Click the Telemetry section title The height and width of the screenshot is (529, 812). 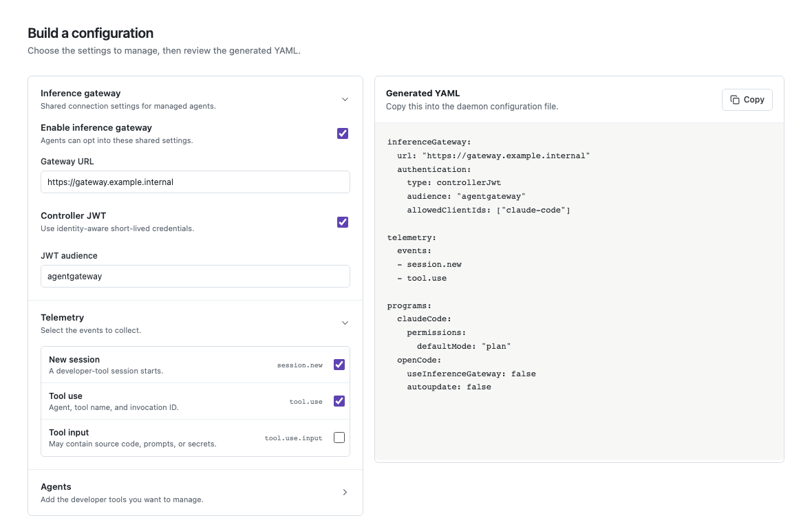click(62, 317)
